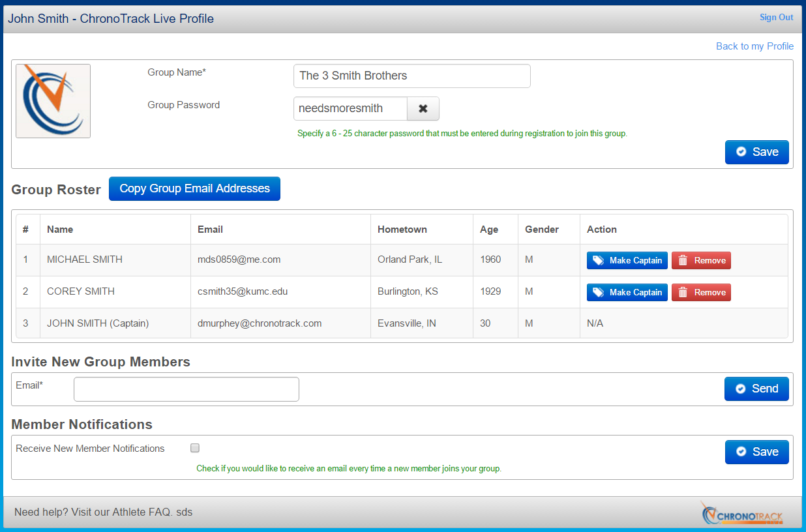Click the Group Password input field

(x=350, y=109)
